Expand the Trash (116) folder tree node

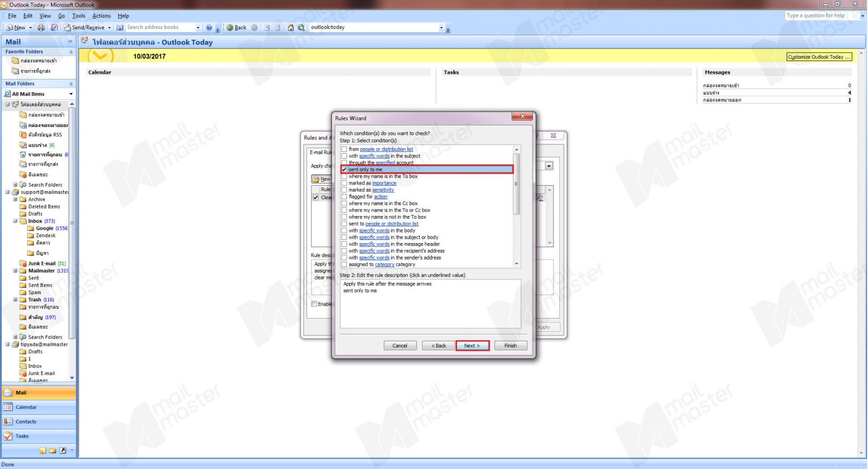point(15,300)
